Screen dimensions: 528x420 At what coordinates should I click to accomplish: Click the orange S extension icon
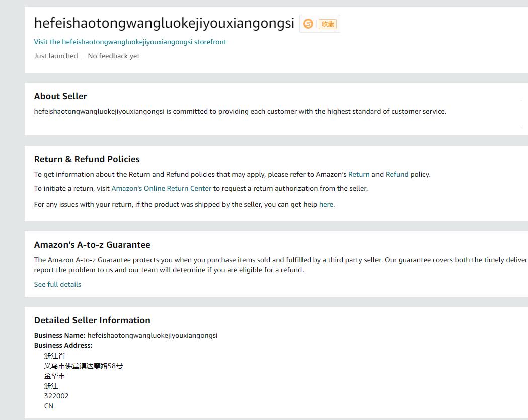(x=308, y=24)
